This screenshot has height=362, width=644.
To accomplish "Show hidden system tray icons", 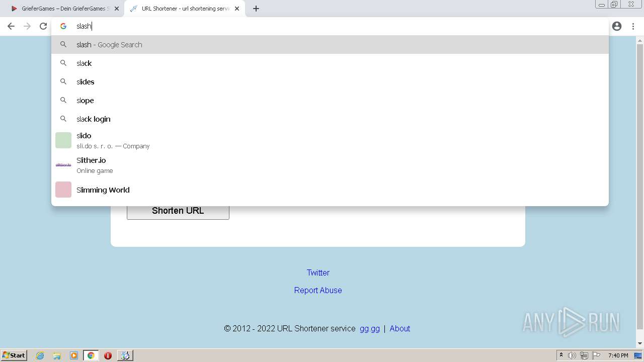I will (561, 355).
